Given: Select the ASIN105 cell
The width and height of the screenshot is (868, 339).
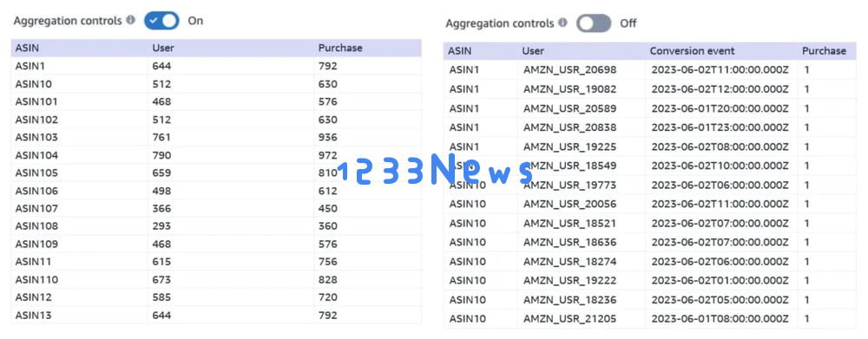Looking at the screenshot, I should 36,173.
